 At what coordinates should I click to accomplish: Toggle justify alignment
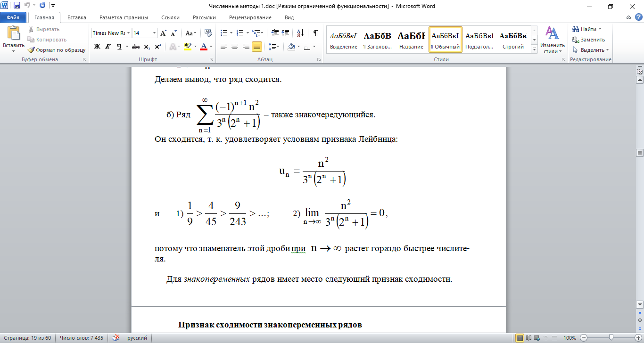tap(257, 47)
